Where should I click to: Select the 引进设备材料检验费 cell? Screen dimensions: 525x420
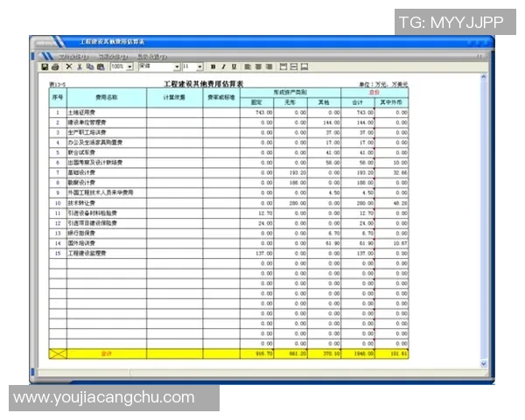pos(107,213)
